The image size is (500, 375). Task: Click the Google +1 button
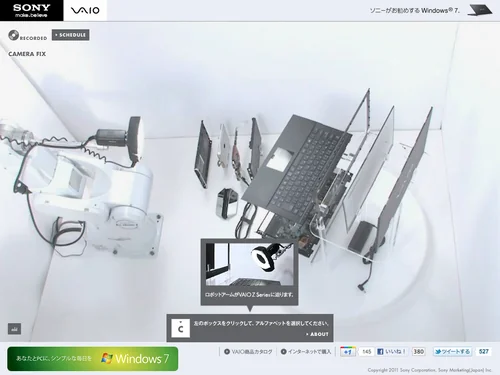[348, 352]
